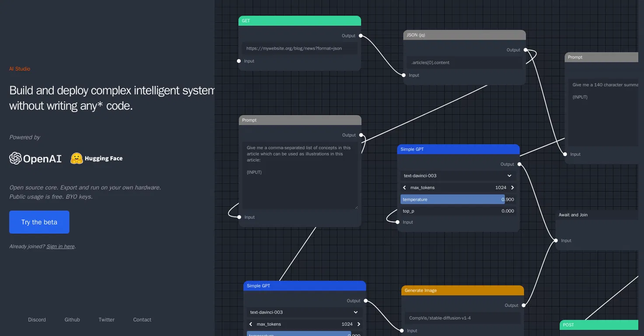Increase max_tokens with the right arrow in the upper Simple GPT
644x336 pixels.
point(512,188)
